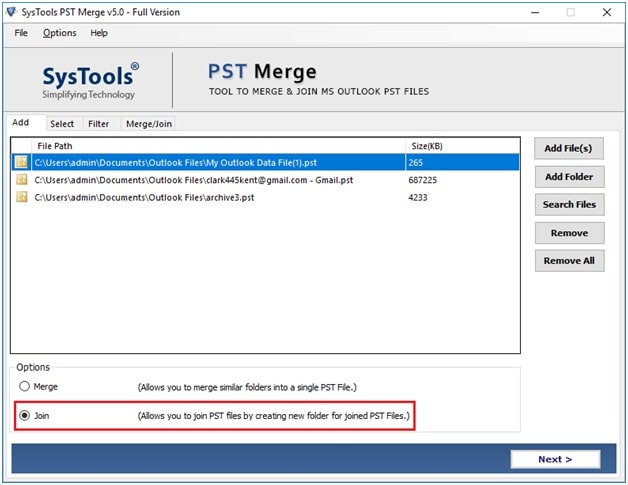This screenshot has height=485, width=628.
Task: Click the size value 687225
Action: (423, 180)
